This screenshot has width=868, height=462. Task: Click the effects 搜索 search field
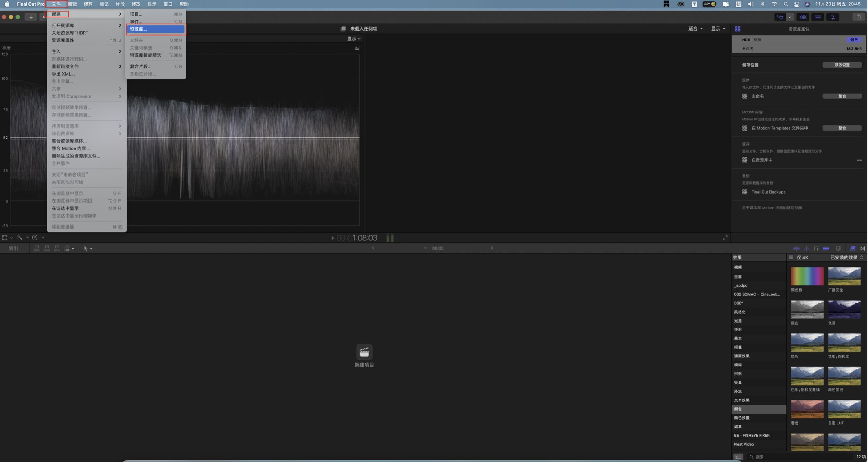click(800, 457)
